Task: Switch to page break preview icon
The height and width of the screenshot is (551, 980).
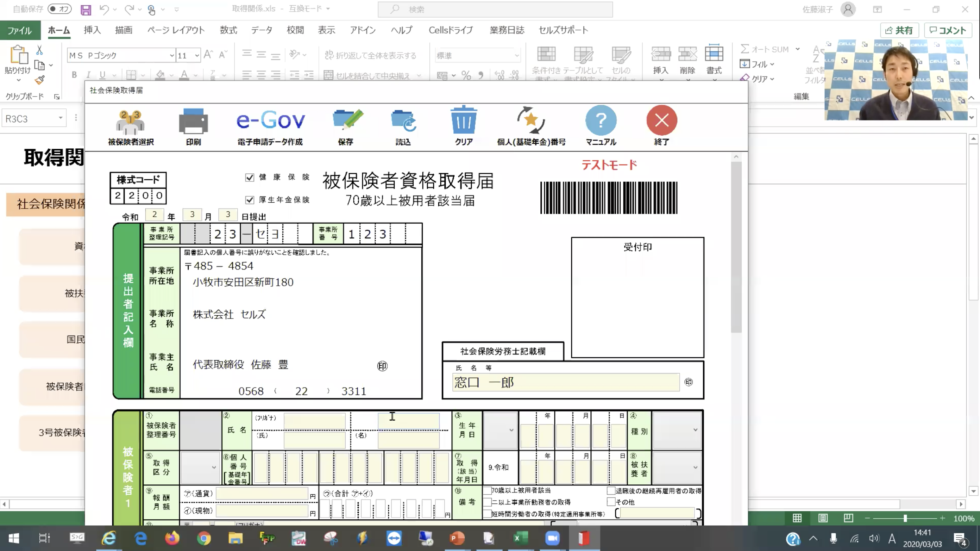Action: [x=848, y=518]
